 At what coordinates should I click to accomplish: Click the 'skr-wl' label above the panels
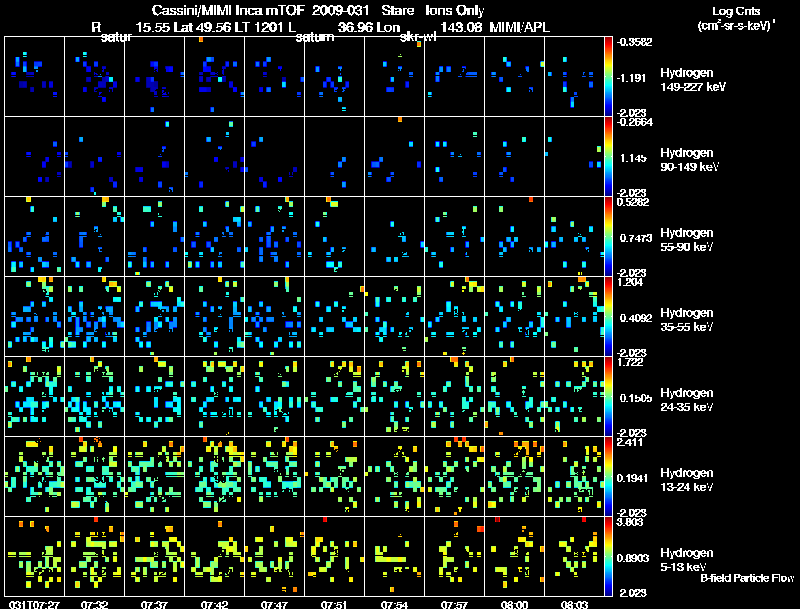(x=418, y=37)
